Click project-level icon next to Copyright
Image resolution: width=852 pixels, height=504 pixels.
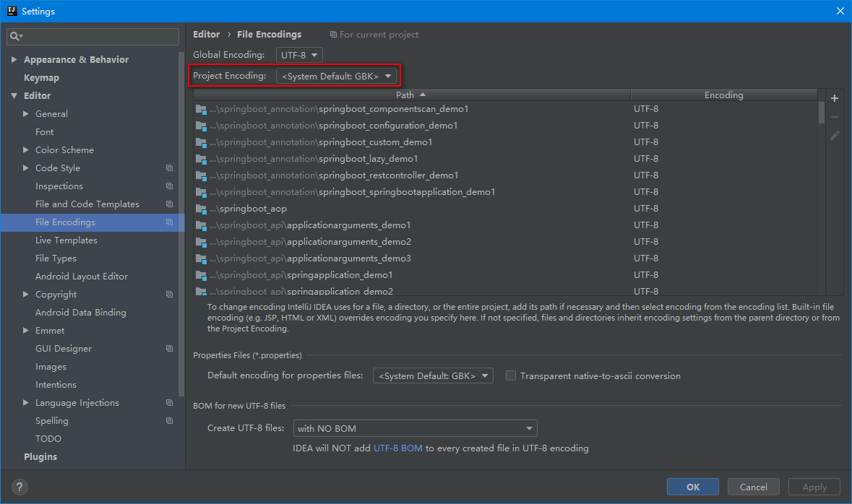[170, 295]
